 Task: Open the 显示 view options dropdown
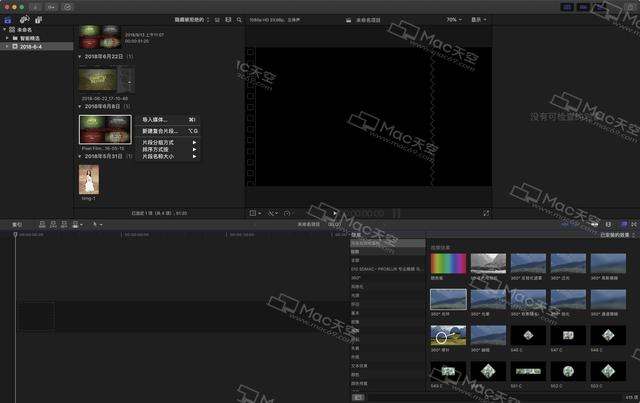(x=479, y=20)
